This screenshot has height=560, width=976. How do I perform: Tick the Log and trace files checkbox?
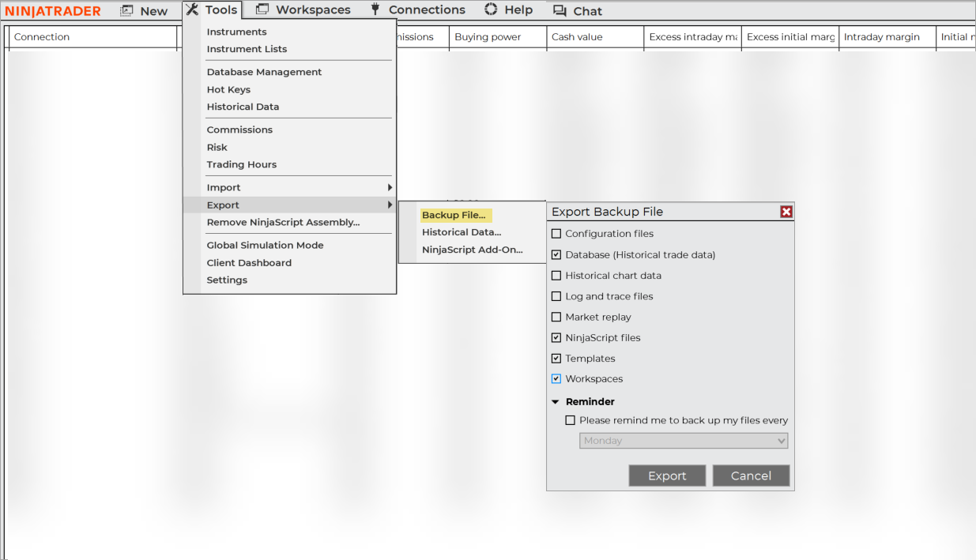click(556, 296)
